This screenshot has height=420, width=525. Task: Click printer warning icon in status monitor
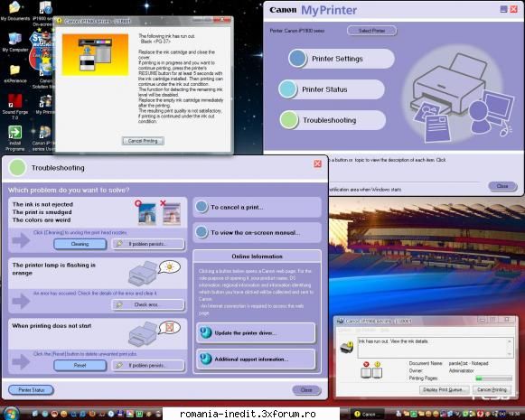pos(347,348)
